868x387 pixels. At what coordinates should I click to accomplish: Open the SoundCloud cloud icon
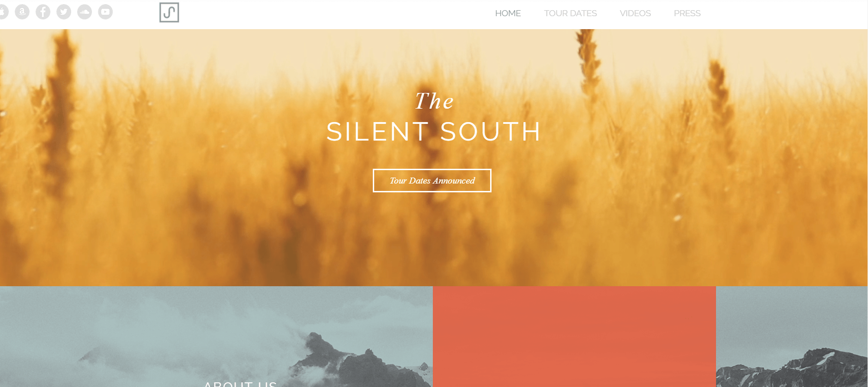click(85, 12)
